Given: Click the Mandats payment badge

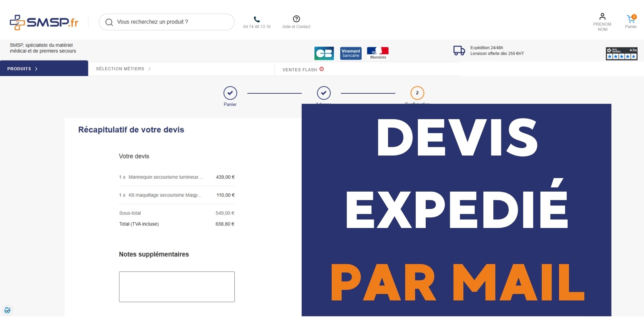Looking at the screenshot, I should coord(378,53).
